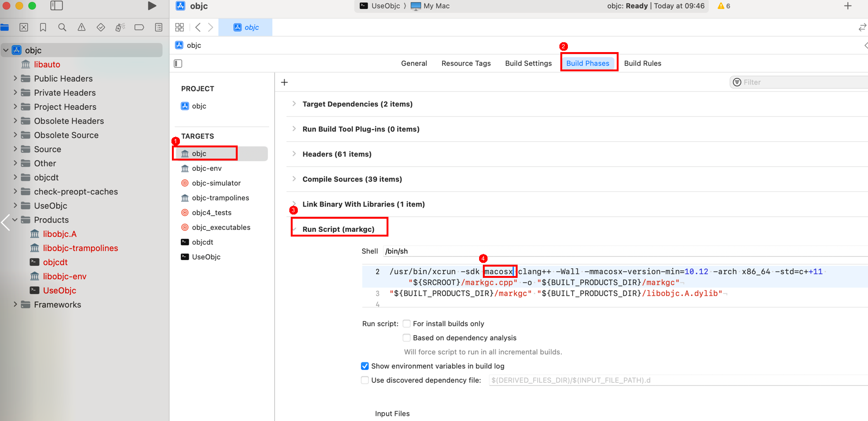Select libauto in the navigator
This screenshot has width=868, height=421.
point(47,64)
